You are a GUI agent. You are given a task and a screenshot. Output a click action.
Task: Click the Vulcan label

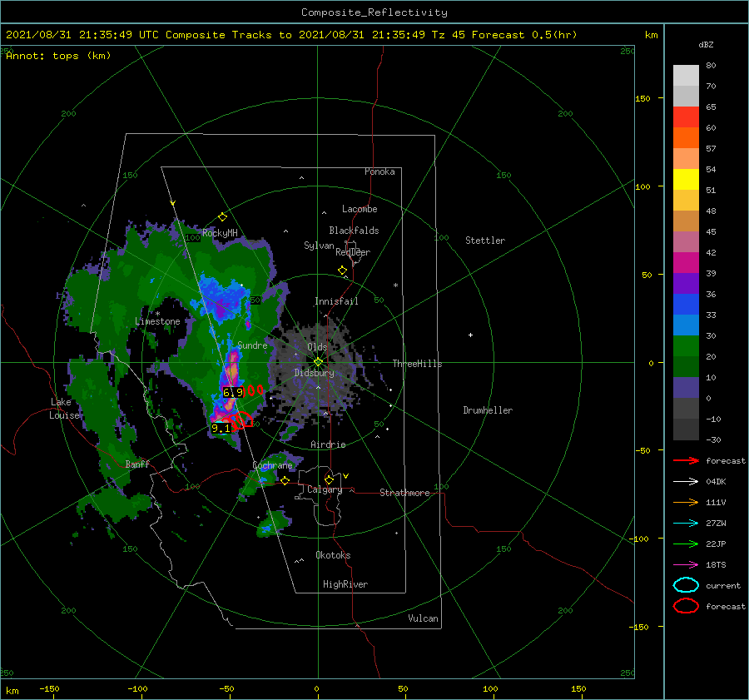coord(424,618)
